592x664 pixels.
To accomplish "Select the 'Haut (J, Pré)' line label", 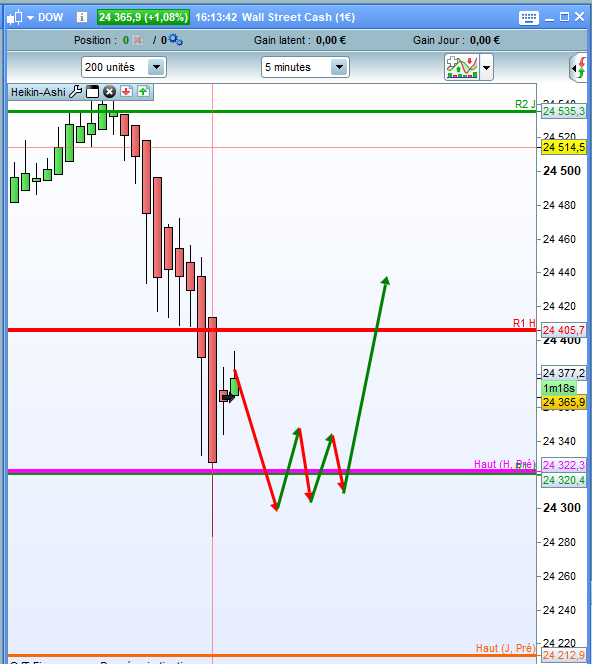I will (x=505, y=648).
